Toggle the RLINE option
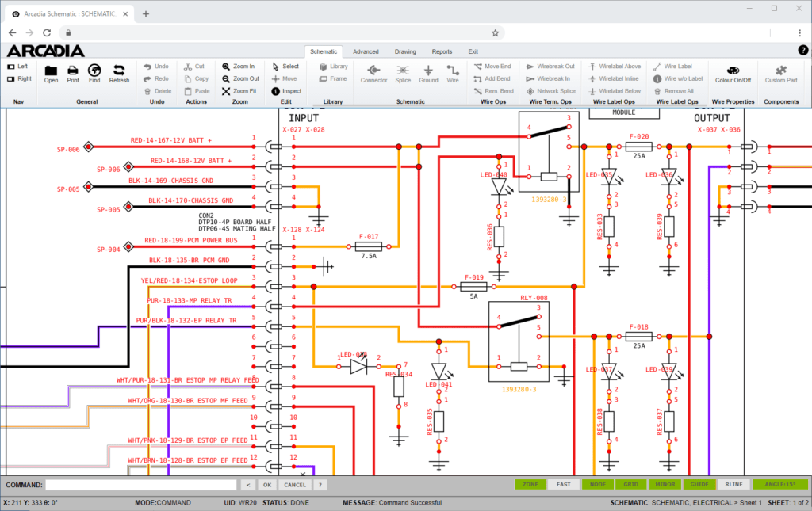The image size is (812, 511). coord(733,485)
